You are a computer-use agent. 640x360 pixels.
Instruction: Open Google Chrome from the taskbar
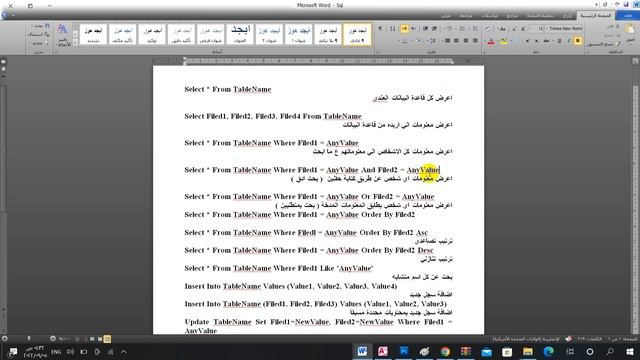pyautogui.click(x=445, y=351)
